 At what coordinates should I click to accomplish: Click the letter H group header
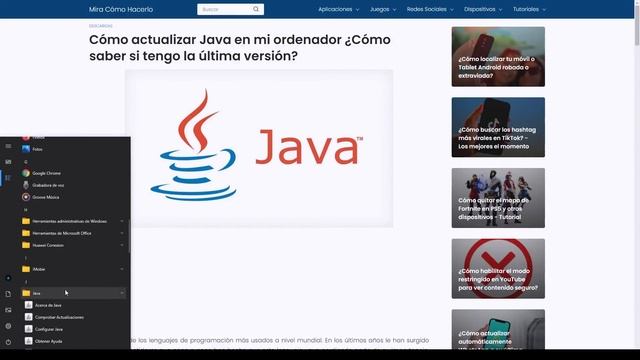point(25,210)
